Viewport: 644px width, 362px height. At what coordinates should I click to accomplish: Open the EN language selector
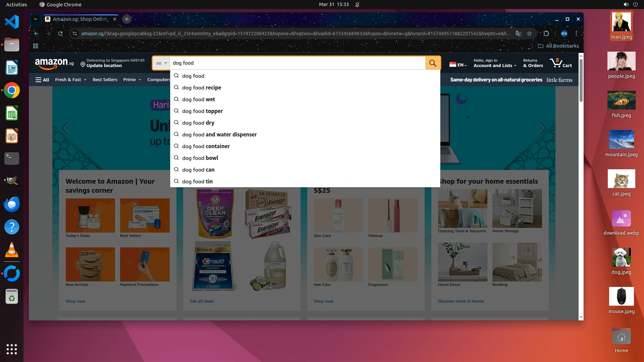pos(458,65)
